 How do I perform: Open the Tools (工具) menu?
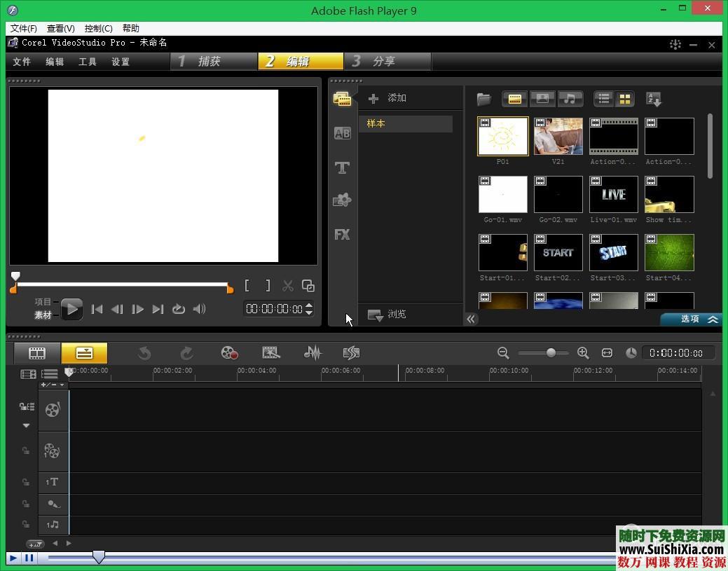[88, 62]
